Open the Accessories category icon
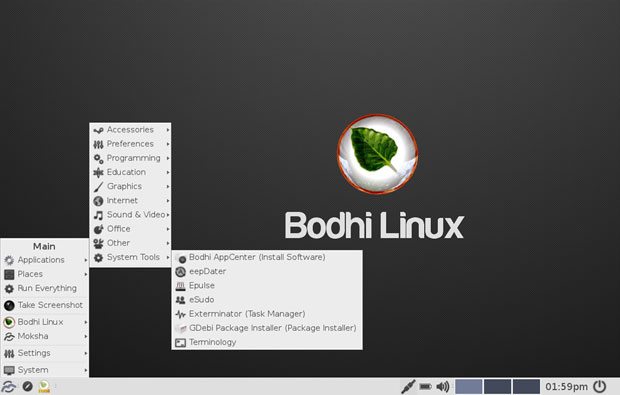The image size is (620, 395). click(98, 130)
